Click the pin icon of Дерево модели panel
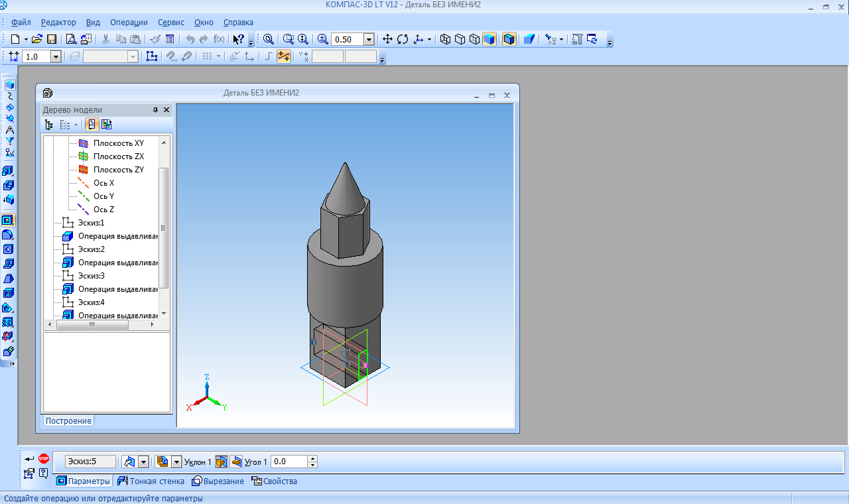The width and height of the screenshot is (849, 504). pyautogui.click(x=156, y=110)
